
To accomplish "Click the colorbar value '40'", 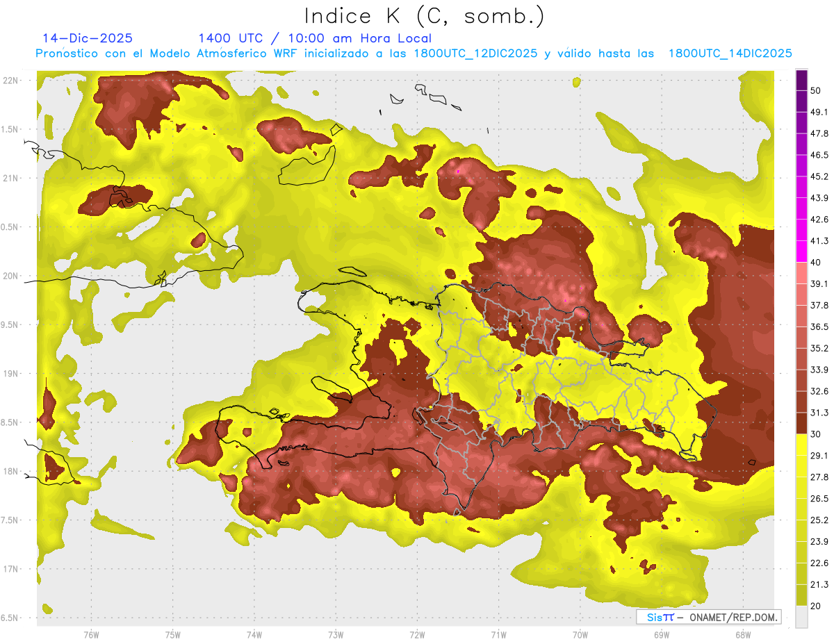I will (816, 263).
